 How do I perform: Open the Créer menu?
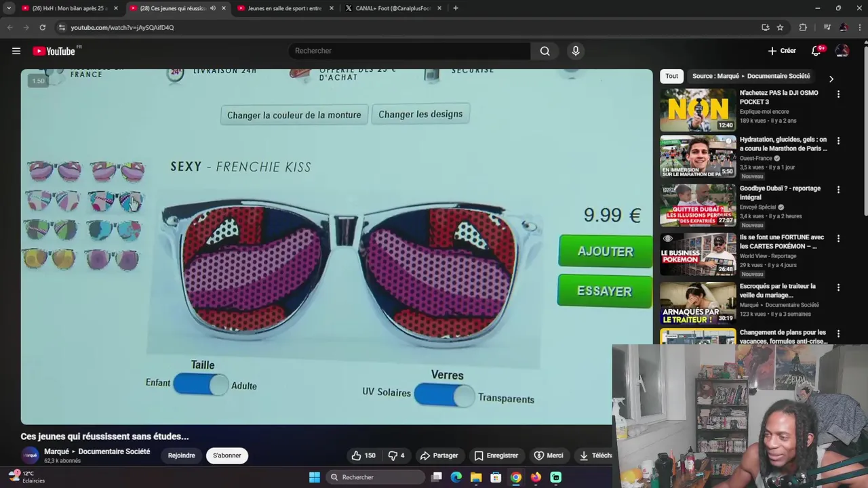coord(782,51)
